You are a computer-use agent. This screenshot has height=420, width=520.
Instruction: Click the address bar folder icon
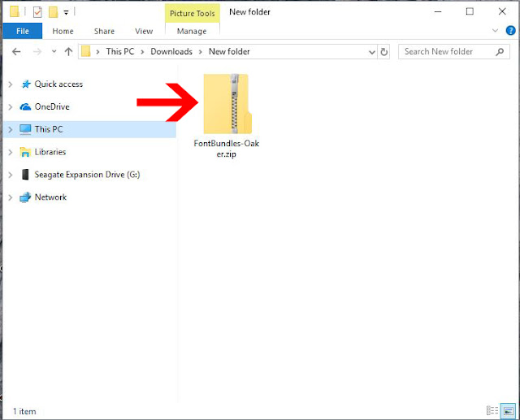[x=86, y=52]
